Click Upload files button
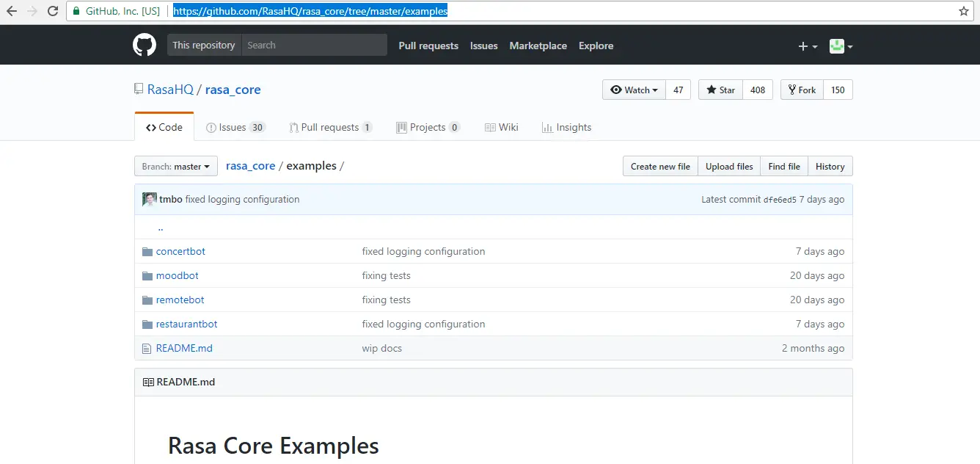Viewport: 980px width, 464px height. pyautogui.click(x=729, y=166)
